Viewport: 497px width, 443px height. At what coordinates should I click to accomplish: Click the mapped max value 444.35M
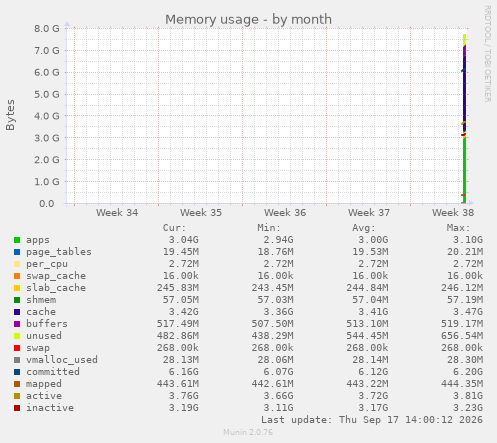pyautogui.click(x=462, y=384)
